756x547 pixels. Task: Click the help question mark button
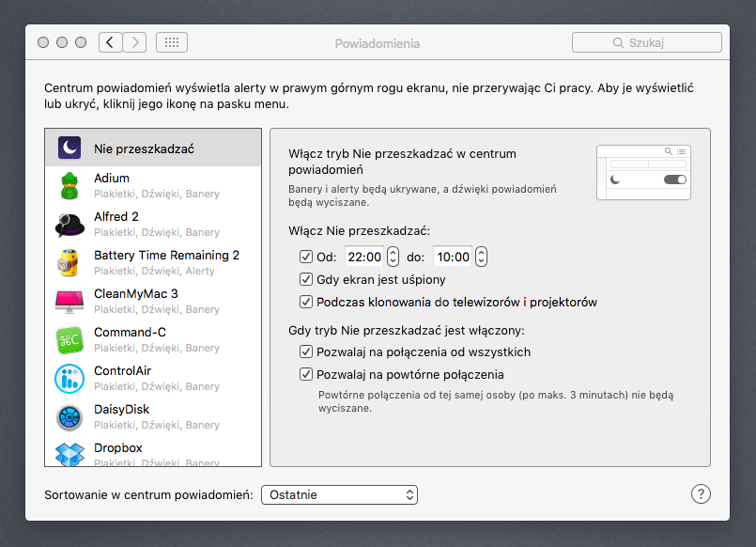(x=701, y=492)
